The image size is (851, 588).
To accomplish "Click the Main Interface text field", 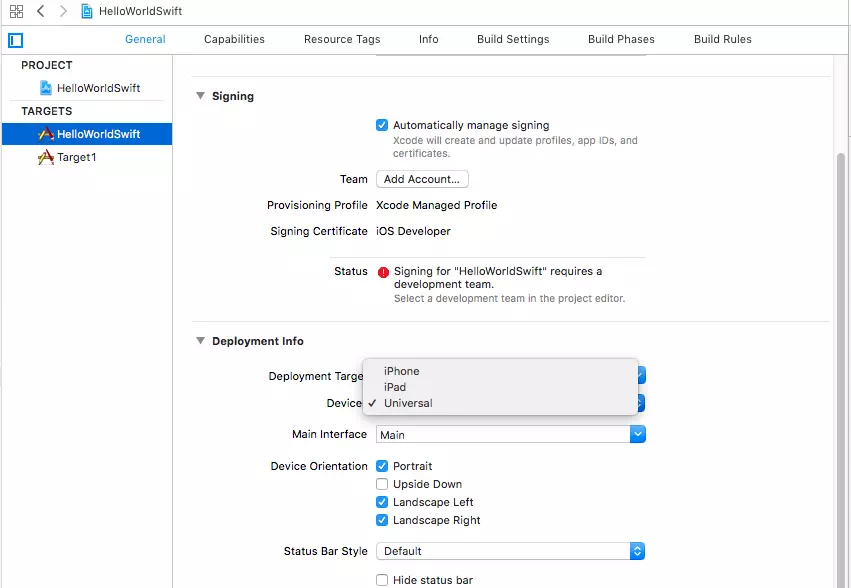I will pos(503,434).
